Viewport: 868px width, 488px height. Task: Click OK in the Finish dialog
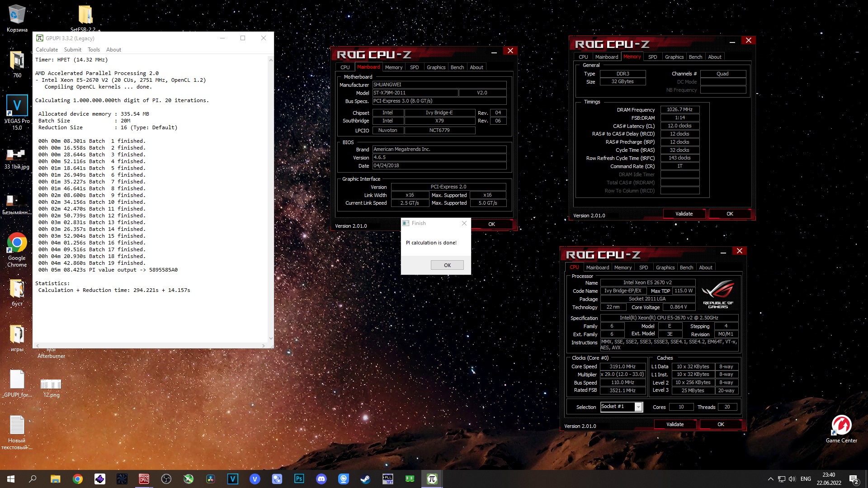447,265
